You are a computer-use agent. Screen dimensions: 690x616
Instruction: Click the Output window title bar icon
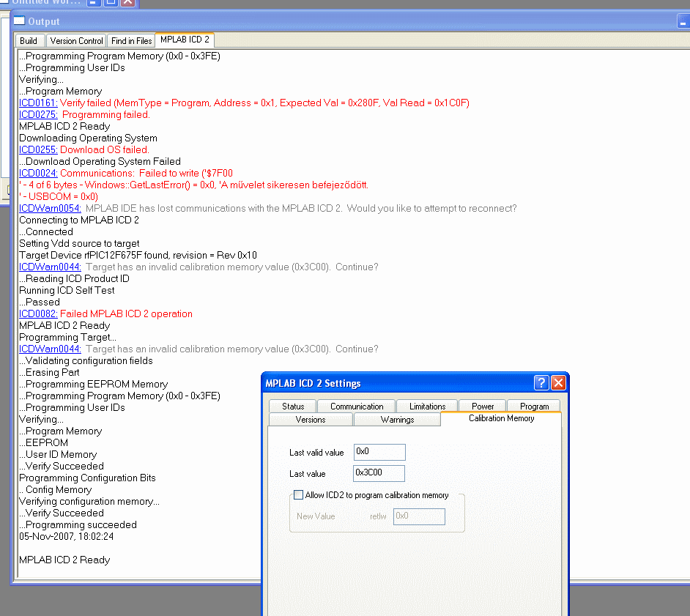pyautogui.click(x=19, y=21)
